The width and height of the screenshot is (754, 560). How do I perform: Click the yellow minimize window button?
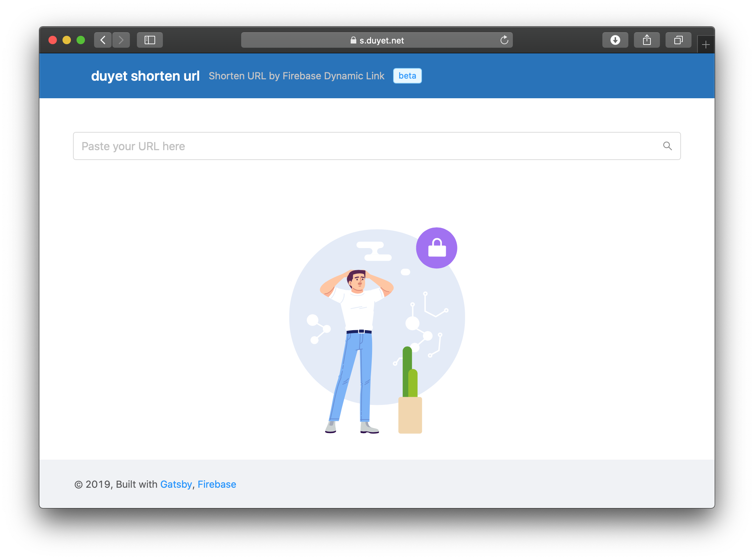coord(67,40)
